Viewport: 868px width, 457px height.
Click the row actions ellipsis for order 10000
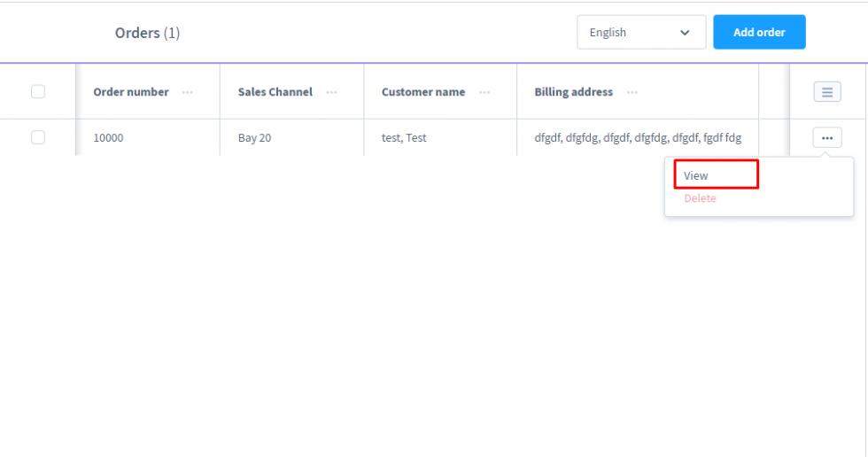pos(826,138)
